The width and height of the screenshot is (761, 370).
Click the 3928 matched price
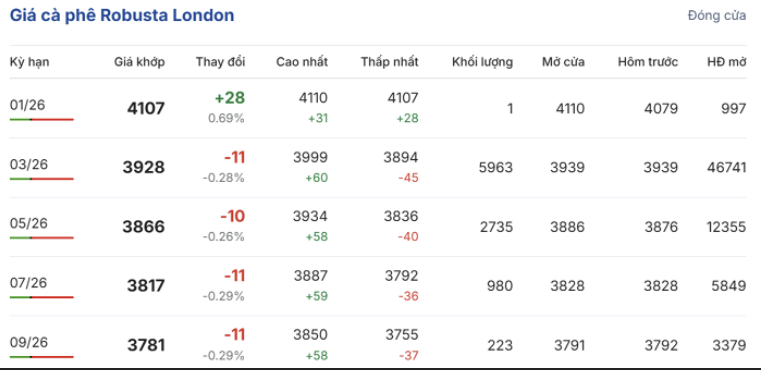pos(144,168)
